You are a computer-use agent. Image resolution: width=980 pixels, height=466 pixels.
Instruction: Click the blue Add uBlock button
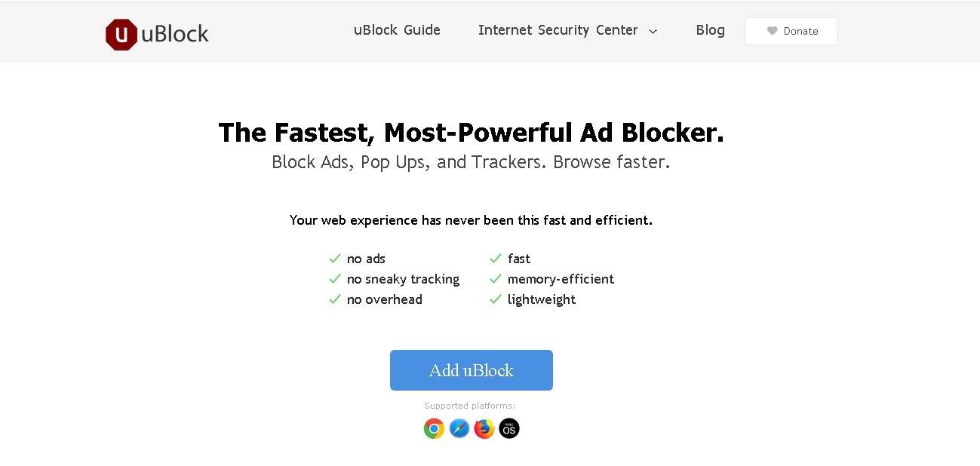point(472,370)
